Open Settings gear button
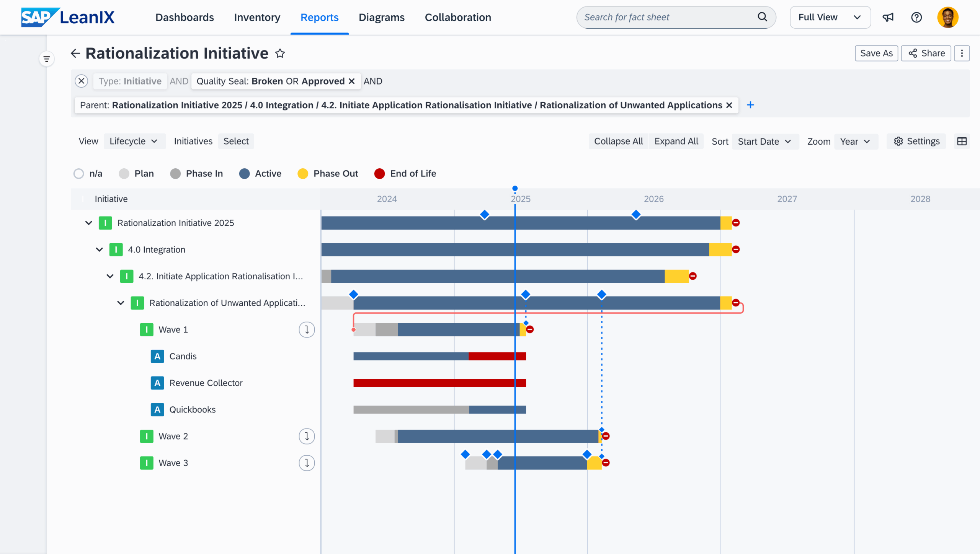This screenshot has width=980, height=554. coord(916,141)
